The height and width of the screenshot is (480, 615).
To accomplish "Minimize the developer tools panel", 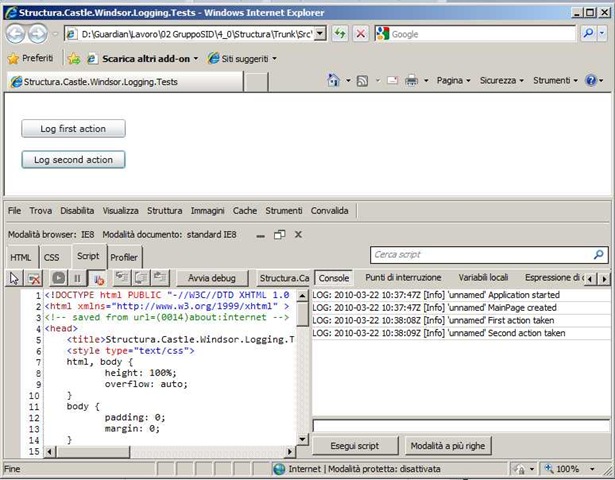I will (260, 235).
